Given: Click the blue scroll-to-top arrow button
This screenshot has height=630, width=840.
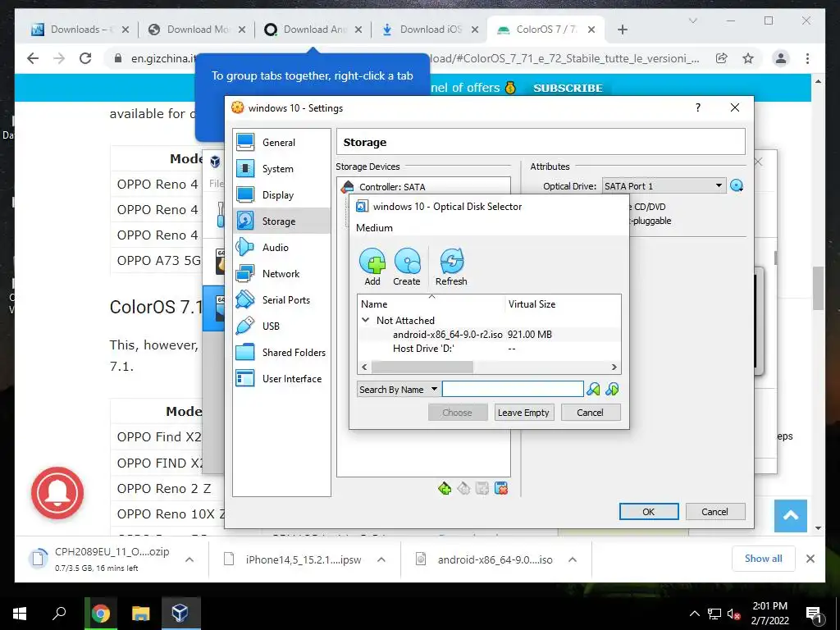Looking at the screenshot, I should (790, 515).
